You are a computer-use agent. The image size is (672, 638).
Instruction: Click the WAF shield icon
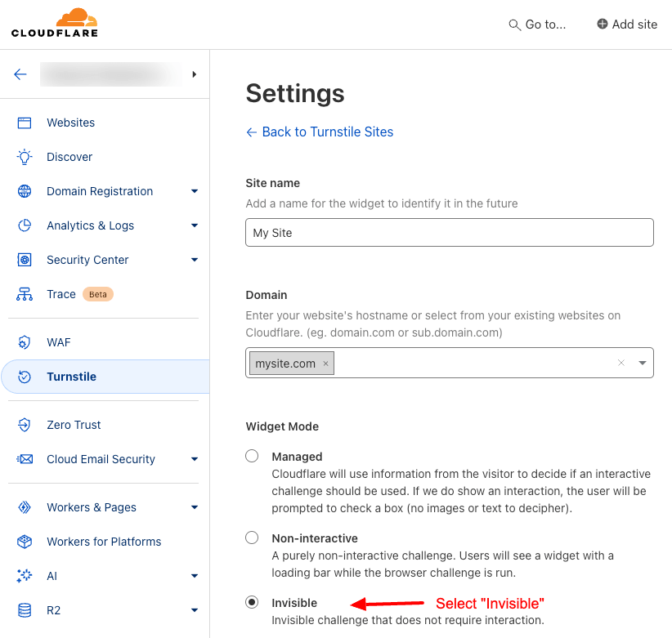pyautogui.click(x=25, y=342)
